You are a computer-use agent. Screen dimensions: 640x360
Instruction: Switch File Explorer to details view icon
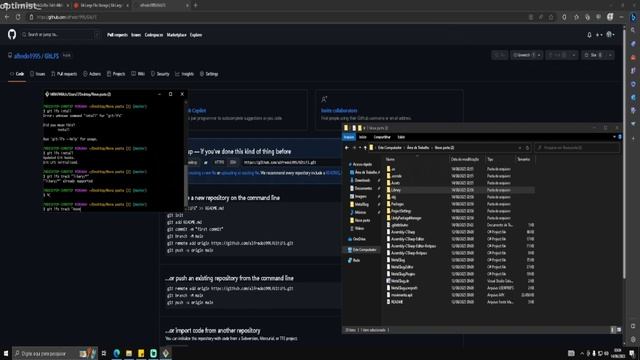coord(613,330)
